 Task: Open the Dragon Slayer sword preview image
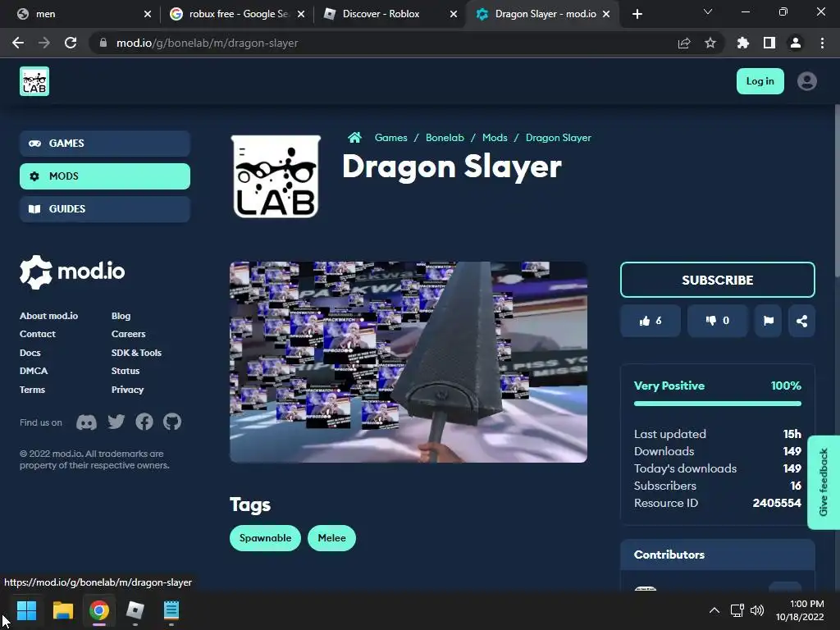pyautogui.click(x=409, y=362)
